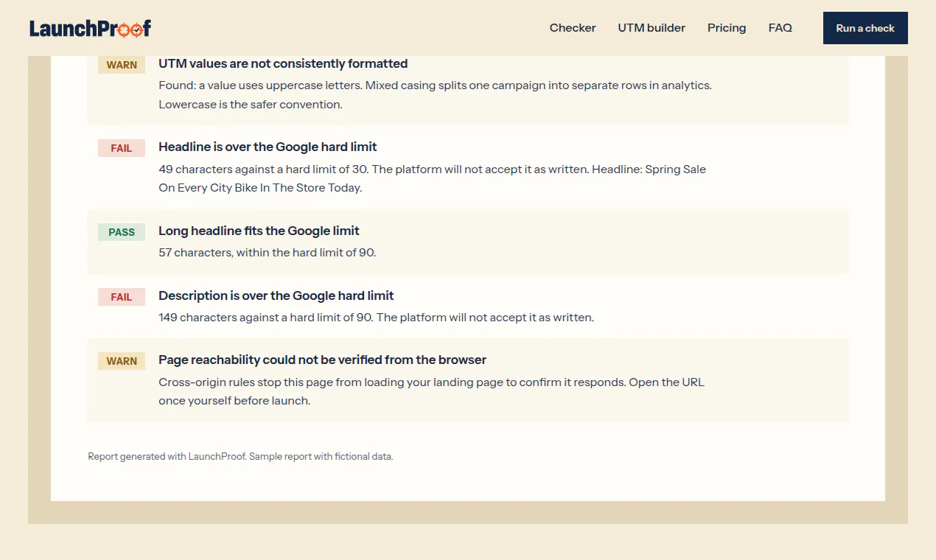Image resolution: width=936 pixels, height=560 pixels.
Task: Select the FAIL badge for Headline
Action: coord(122,148)
